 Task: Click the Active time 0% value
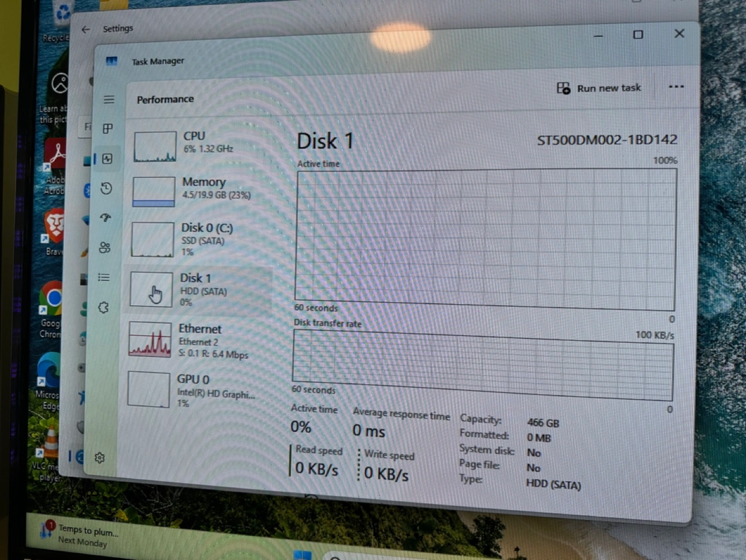click(x=300, y=427)
